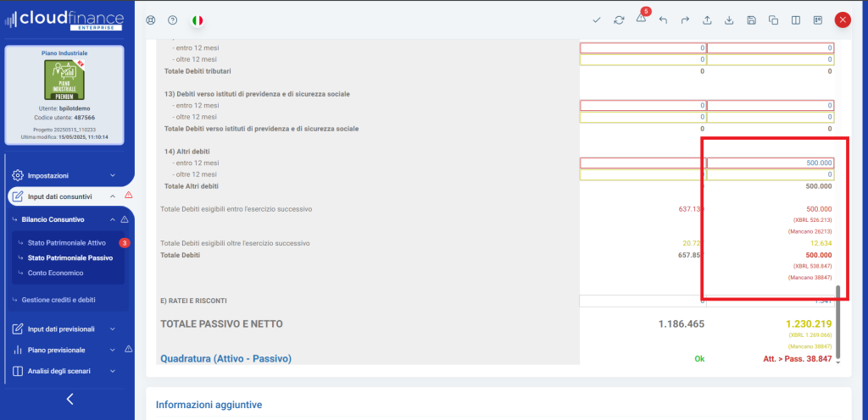The height and width of the screenshot is (420, 868).
Task: Click warning triangle next to Bilancio Consuntivo
Action: pos(125,219)
